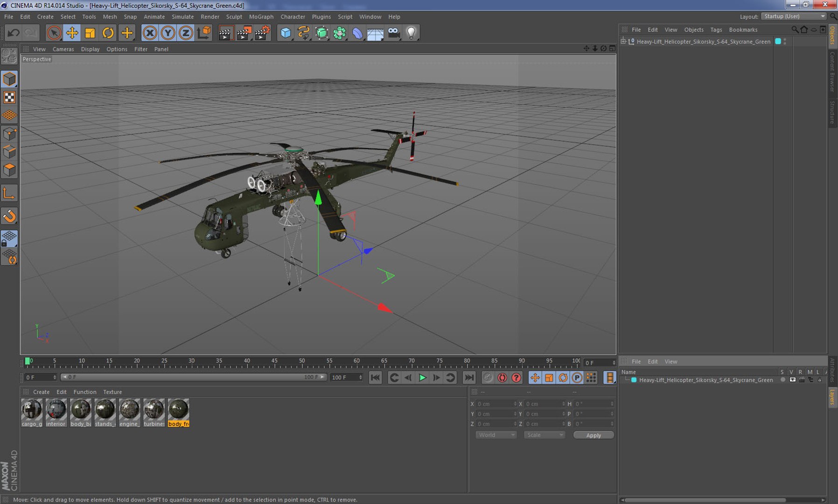Toggle layer Solo dot

pos(782,380)
